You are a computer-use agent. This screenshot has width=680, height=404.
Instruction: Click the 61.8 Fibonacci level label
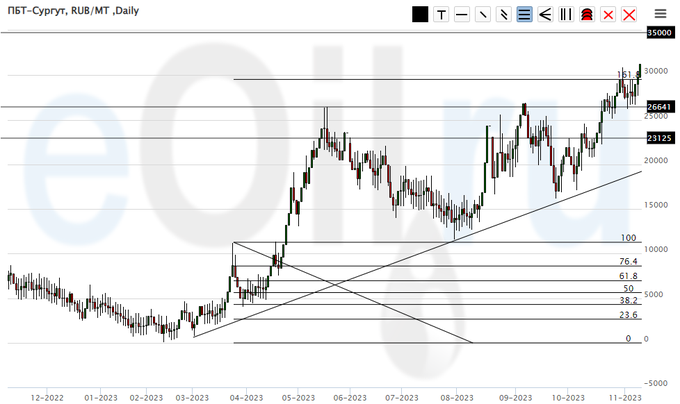coord(628,275)
